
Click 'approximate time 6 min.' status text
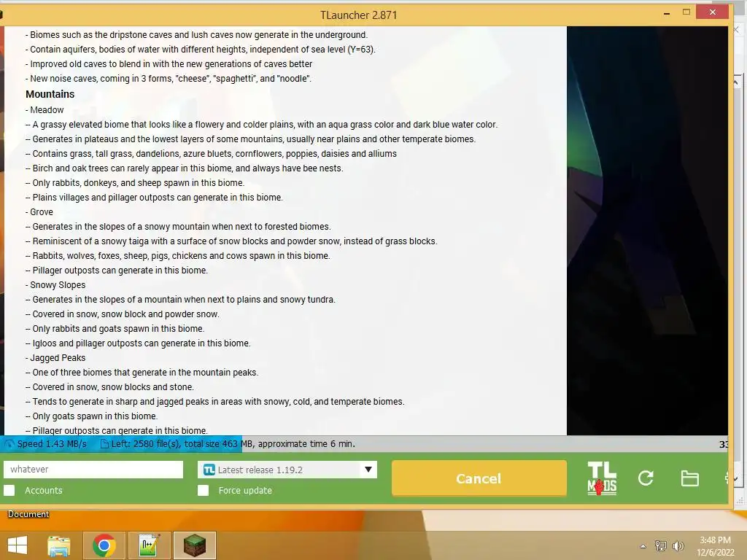(x=306, y=444)
